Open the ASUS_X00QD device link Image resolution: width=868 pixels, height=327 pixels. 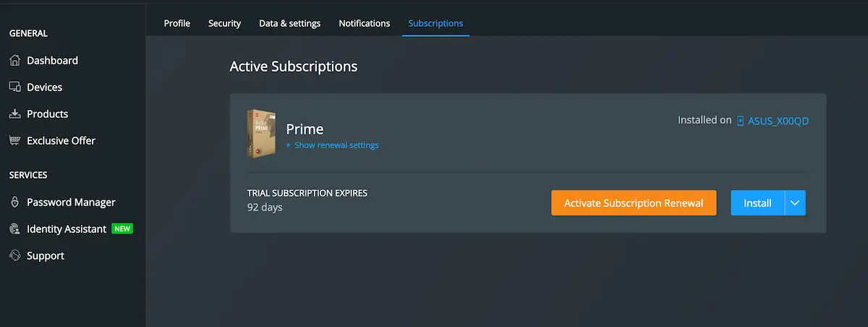778,121
